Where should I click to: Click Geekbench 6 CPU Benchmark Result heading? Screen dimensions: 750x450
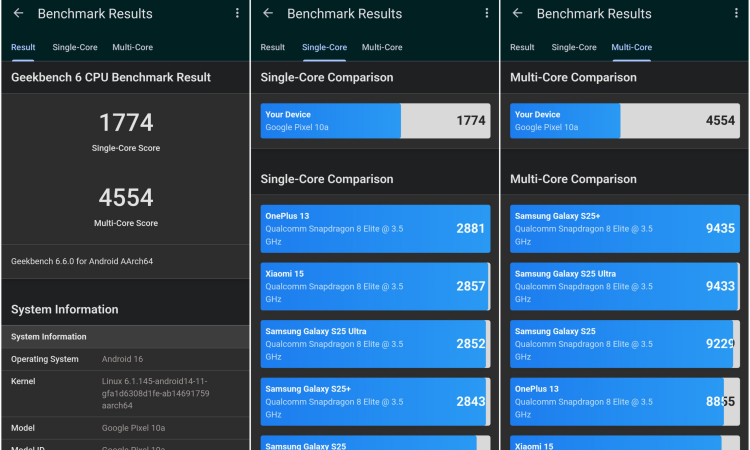point(110,77)
